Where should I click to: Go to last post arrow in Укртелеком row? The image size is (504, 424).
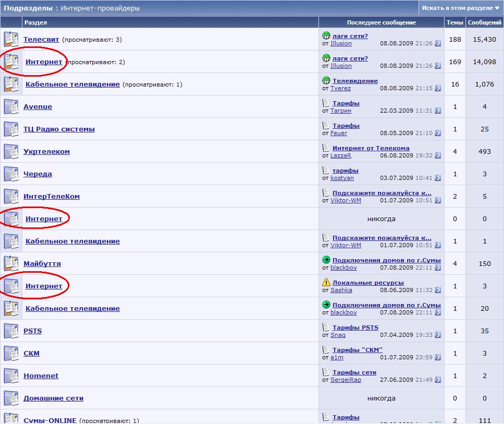pyautogui.click(x=438, y=155)
